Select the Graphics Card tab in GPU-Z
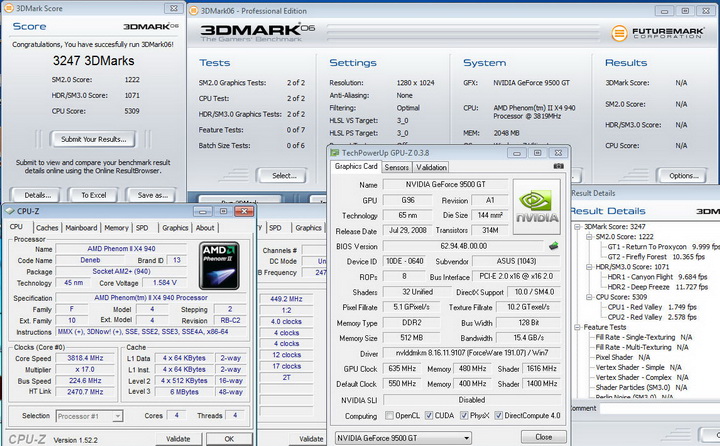Viewport: 720px width, 446px height. point(356,166)
